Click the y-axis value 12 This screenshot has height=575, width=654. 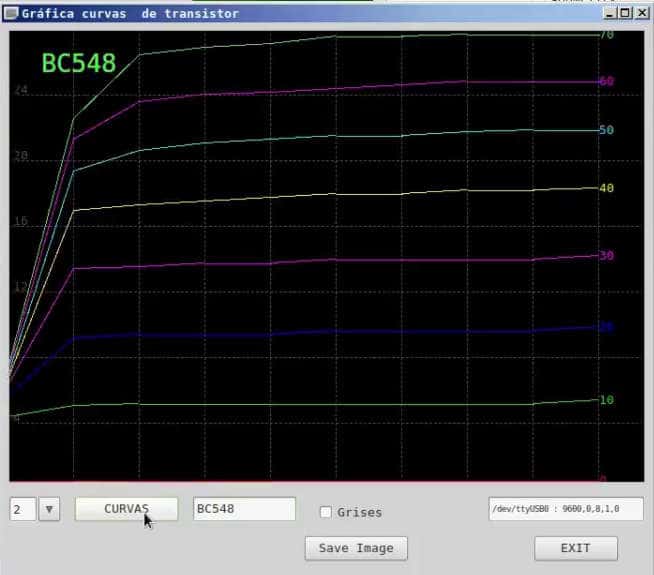(x=21, y=287)
